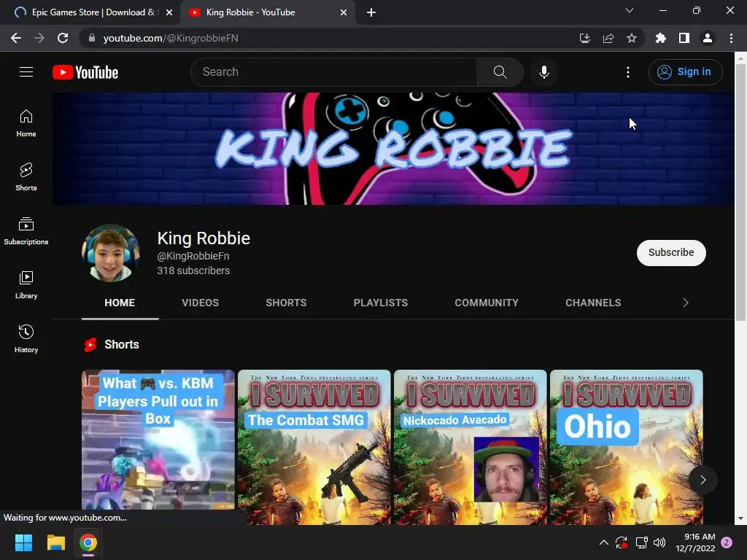Viewport: 747px width, 560px height.
Task: Open Shorts in the sidebar
Action: (26, 177)
